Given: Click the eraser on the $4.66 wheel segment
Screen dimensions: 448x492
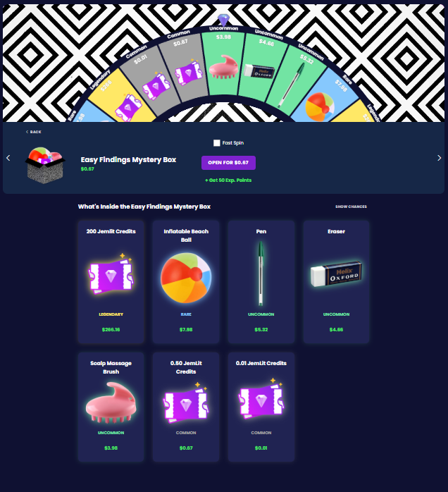Looking at the screenshot, I should (259, 71).
